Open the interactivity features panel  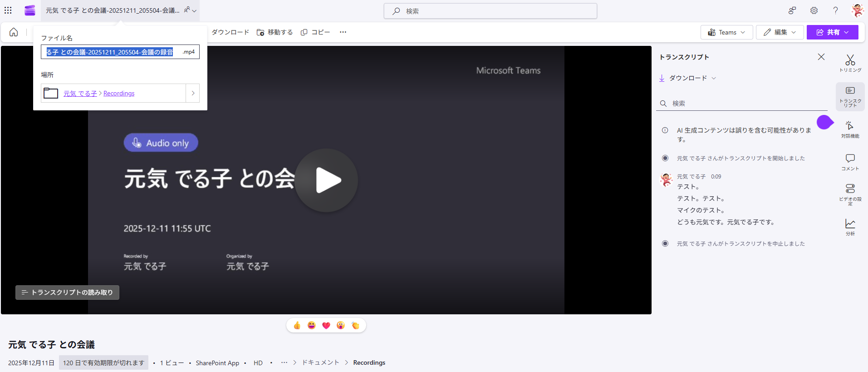(x=850, y=129)
